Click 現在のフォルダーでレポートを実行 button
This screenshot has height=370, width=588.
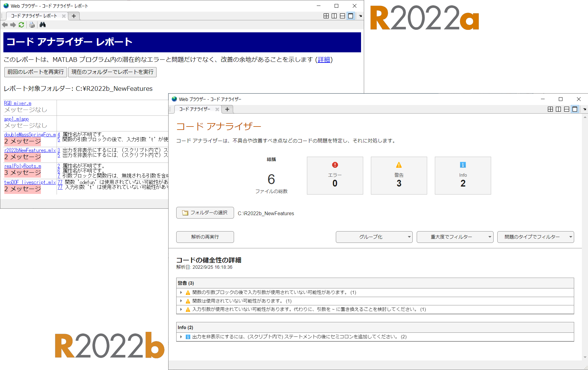pos(113,72)
